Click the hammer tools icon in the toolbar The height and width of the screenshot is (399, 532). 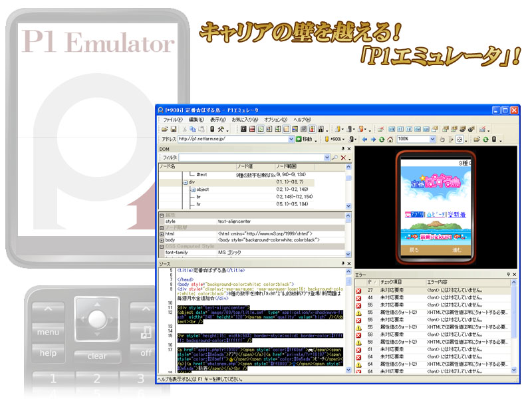[x=221, y=129]
